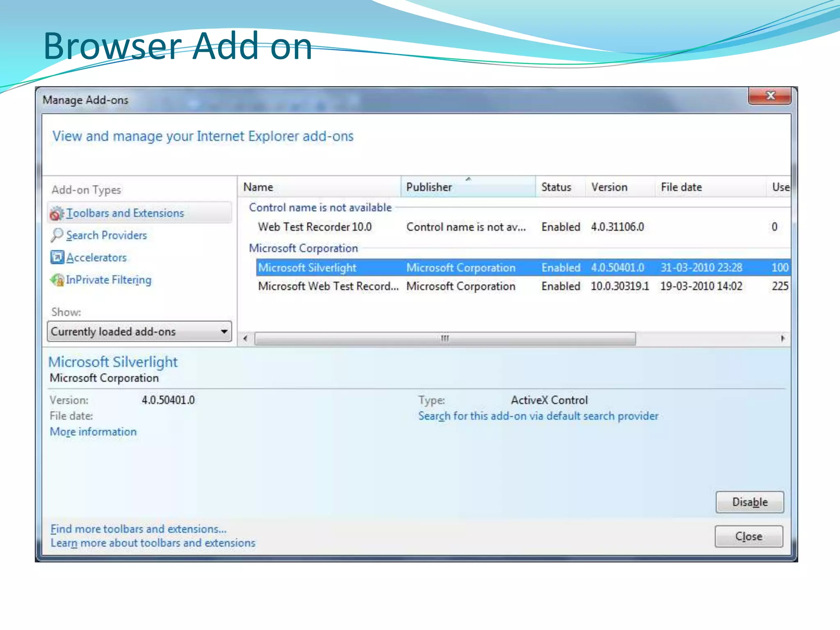Click Search for this add-on via default provider

click(x=538, y=416)
